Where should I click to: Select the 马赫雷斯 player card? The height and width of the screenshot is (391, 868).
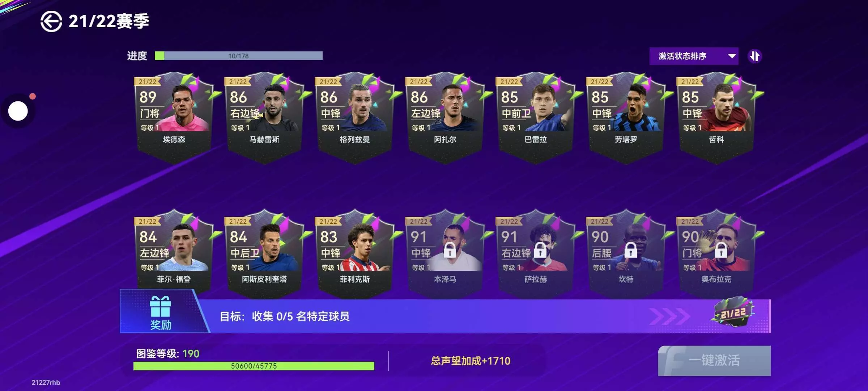(x=264, y=118)
